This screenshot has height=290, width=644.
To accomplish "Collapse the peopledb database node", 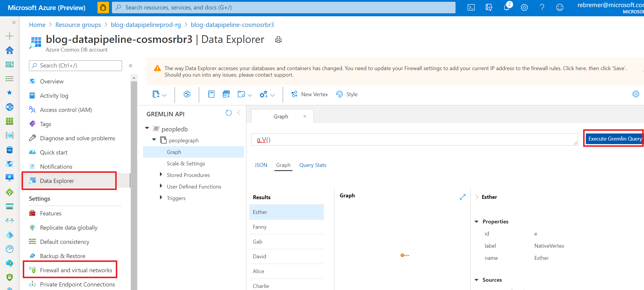I will [147, 128].
